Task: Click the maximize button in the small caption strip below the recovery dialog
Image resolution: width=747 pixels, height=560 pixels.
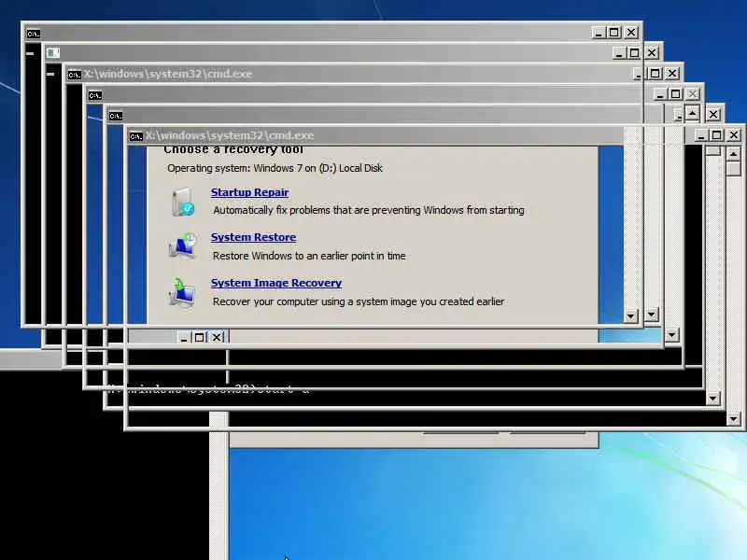Action: 200,337
